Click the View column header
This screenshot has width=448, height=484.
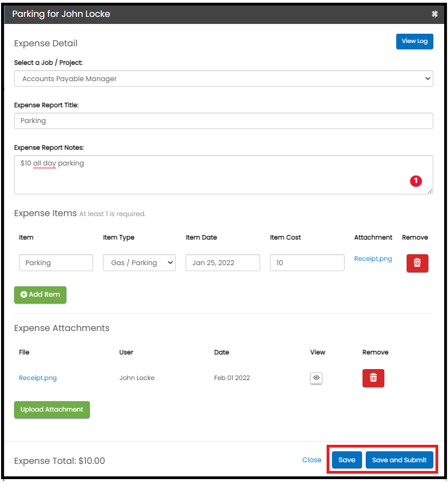(318, 352)
